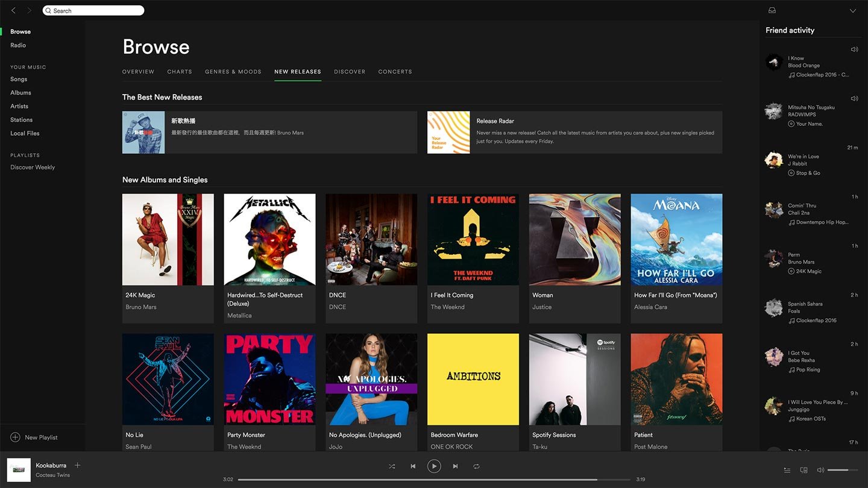Viewport: 868px width, 488px height.
Task: Click the Kookaburra track title
Action: (x=51, y=465)
